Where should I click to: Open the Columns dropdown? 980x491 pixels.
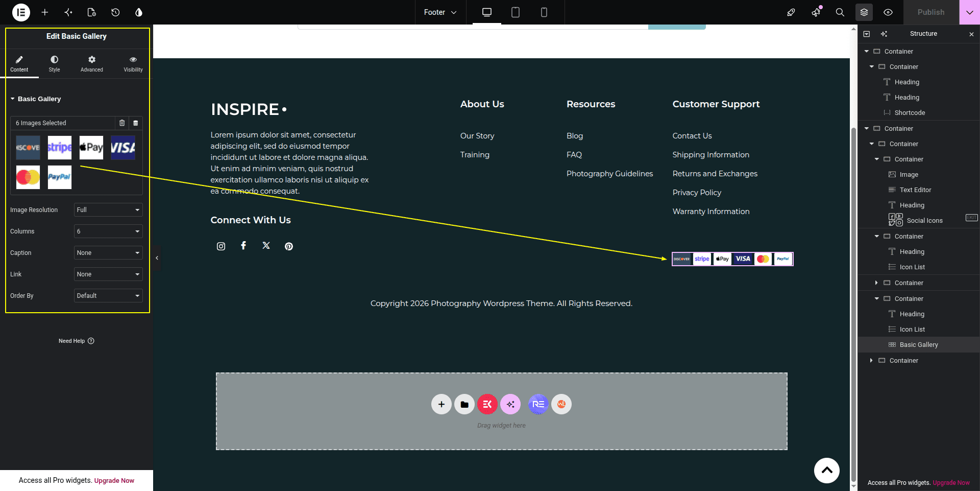108,231
